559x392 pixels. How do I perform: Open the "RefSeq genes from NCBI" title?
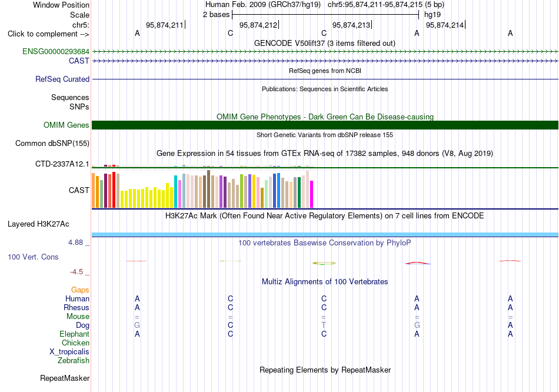click(325, 71)
